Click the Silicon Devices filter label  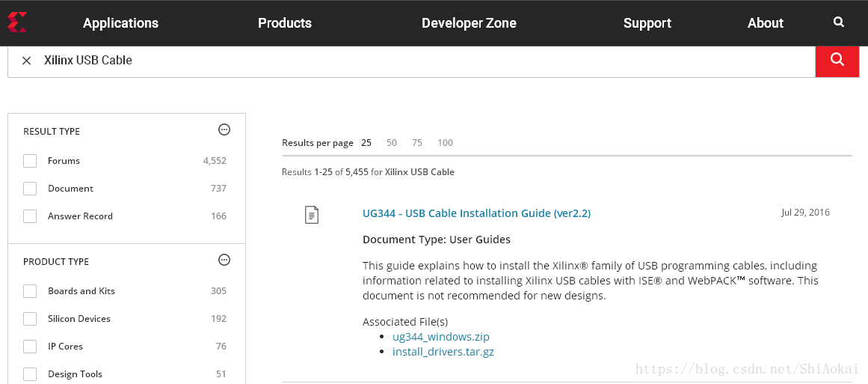click(x=79, y=319)
